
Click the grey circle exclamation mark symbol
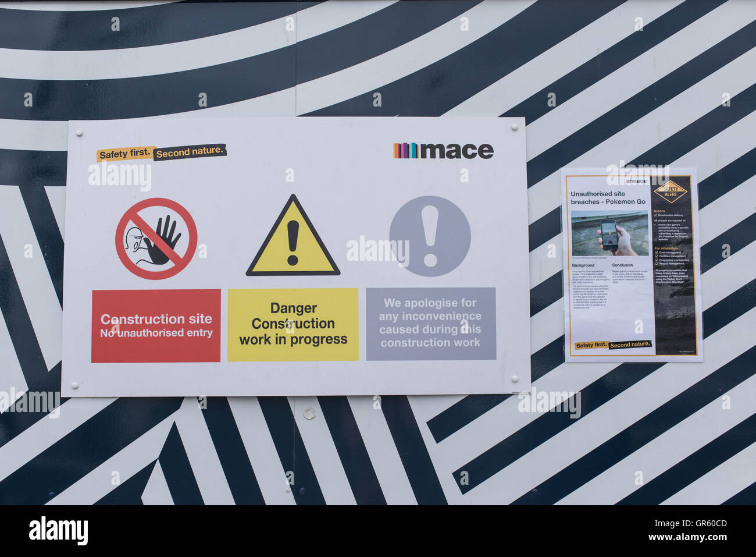pos(430,236)
